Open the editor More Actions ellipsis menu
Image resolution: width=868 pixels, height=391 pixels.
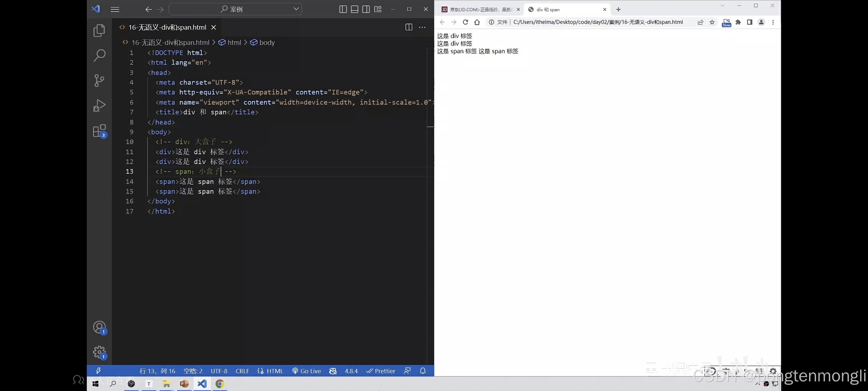coord(422,27)
